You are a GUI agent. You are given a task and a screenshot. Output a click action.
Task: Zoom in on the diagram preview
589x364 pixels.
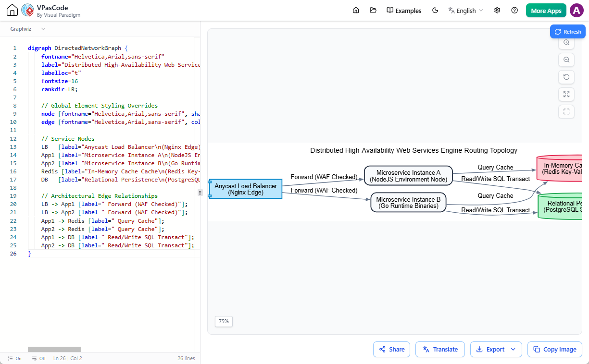pyautogui.click(x=566, y=43)
